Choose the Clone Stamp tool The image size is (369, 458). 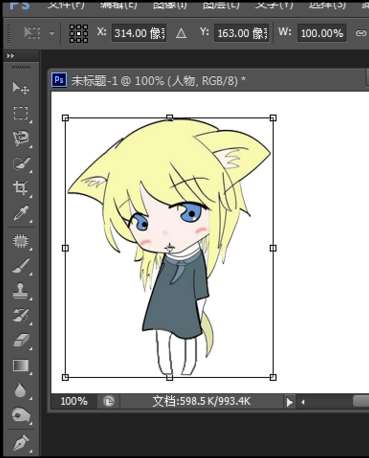[x=21, y=291]
